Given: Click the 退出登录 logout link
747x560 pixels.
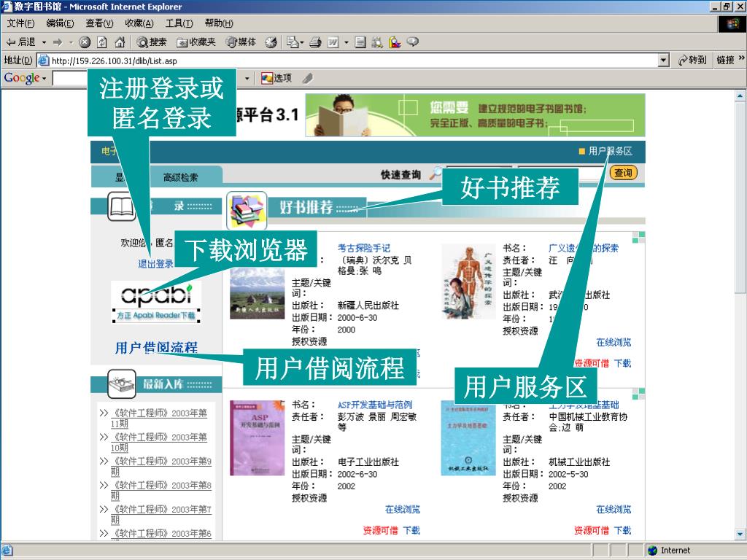Looking at the screenshot, I should click(x=155, y=264).
